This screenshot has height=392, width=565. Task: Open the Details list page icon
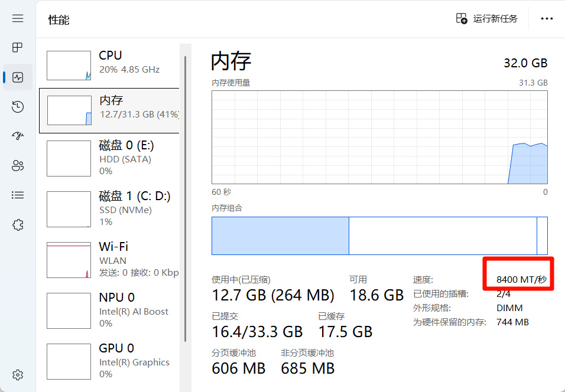(18, 195)
